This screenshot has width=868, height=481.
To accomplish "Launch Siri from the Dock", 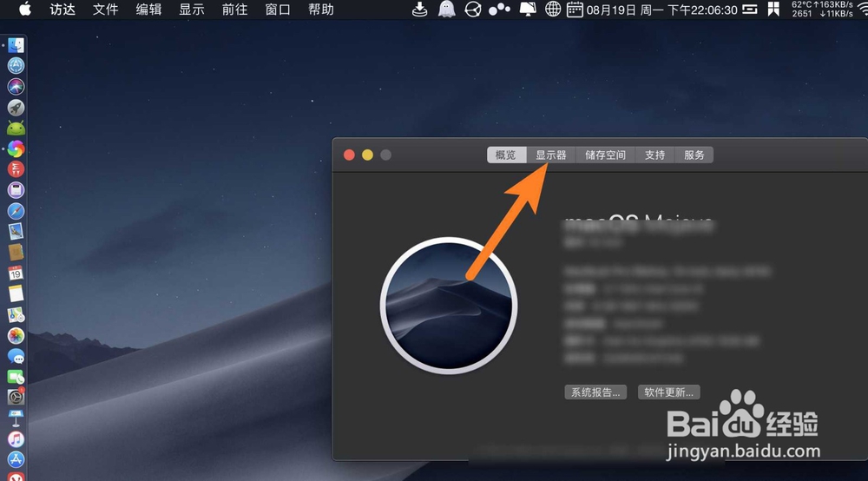I will [16, 86].
